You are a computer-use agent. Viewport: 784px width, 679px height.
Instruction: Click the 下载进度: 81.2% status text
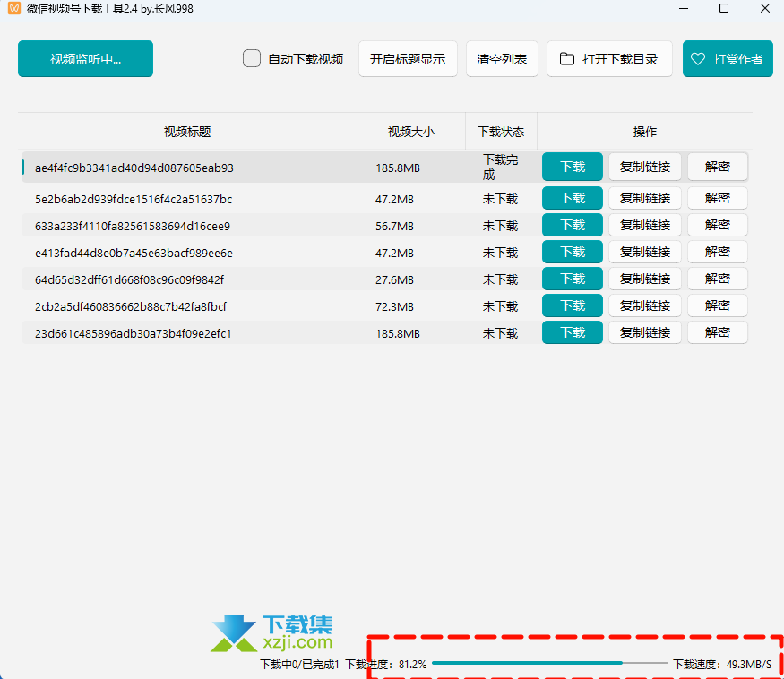tap(386, 665)
